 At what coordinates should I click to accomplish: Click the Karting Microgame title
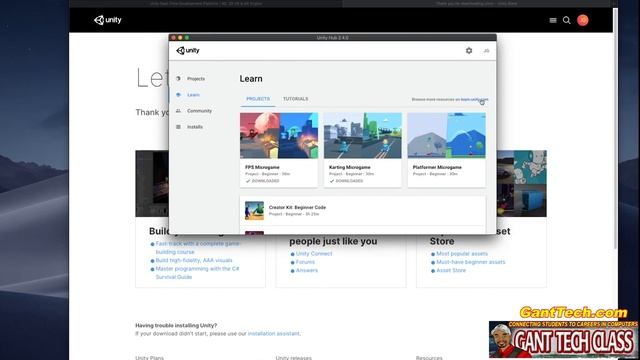(x=349, y=167)
